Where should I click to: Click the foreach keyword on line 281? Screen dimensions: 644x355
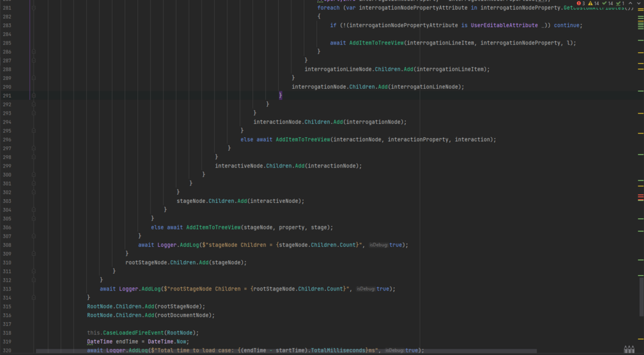click(x=328, y=8)
